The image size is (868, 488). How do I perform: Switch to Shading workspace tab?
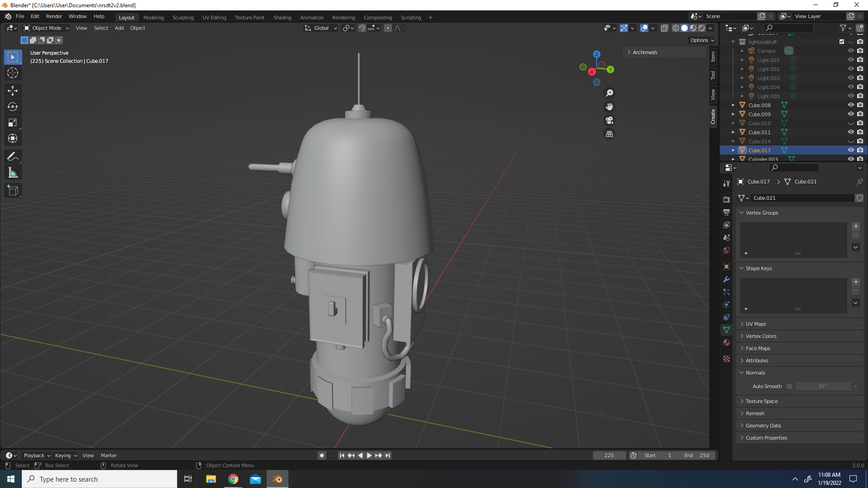click(x=282, y=18)
